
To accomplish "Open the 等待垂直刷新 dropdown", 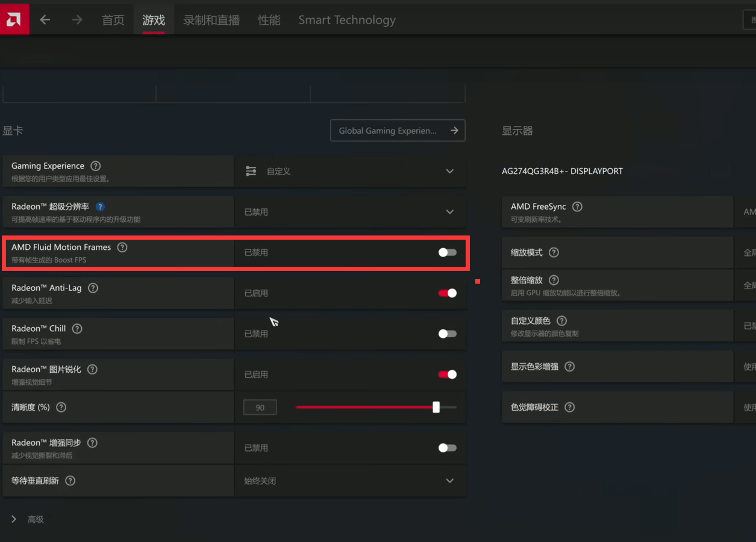I will click(449, 481).
